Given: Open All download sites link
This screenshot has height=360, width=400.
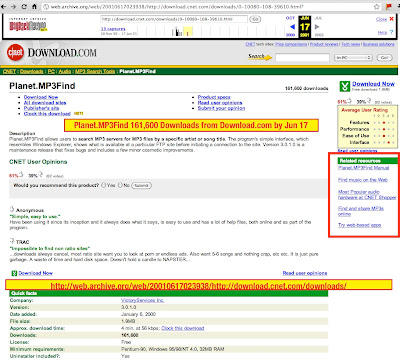Looking at the screenshot, I should click(x=45, y=103).
